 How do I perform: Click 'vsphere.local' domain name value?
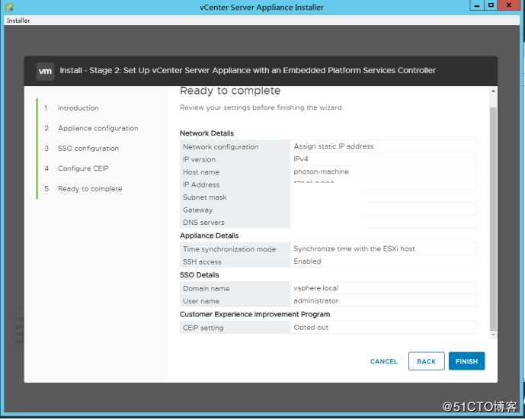[x=315, y=288]
